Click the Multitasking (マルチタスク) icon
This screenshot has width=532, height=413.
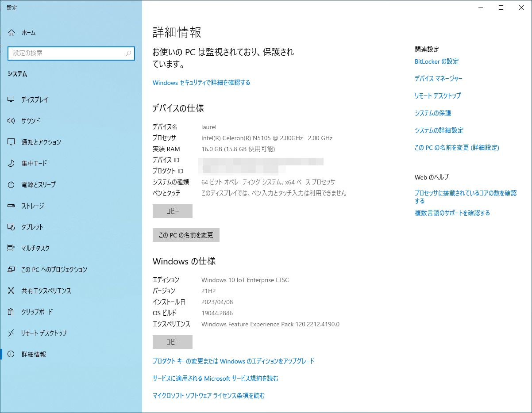pos(12,249)
